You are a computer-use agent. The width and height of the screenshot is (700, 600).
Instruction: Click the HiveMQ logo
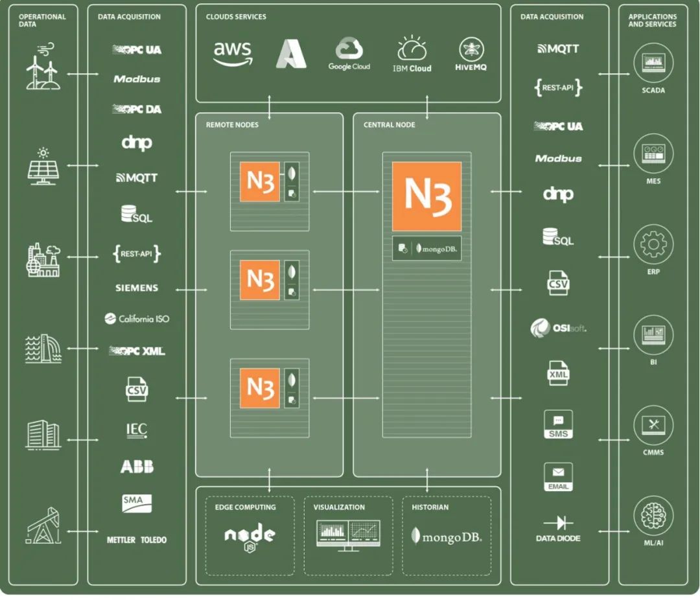(471, 54)
